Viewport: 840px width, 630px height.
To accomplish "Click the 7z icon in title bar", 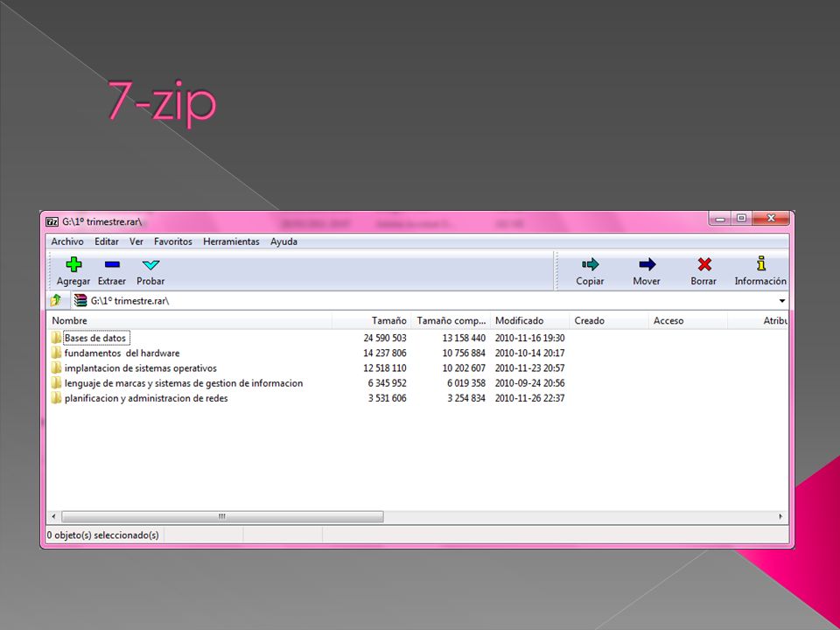I will point(52,221).
